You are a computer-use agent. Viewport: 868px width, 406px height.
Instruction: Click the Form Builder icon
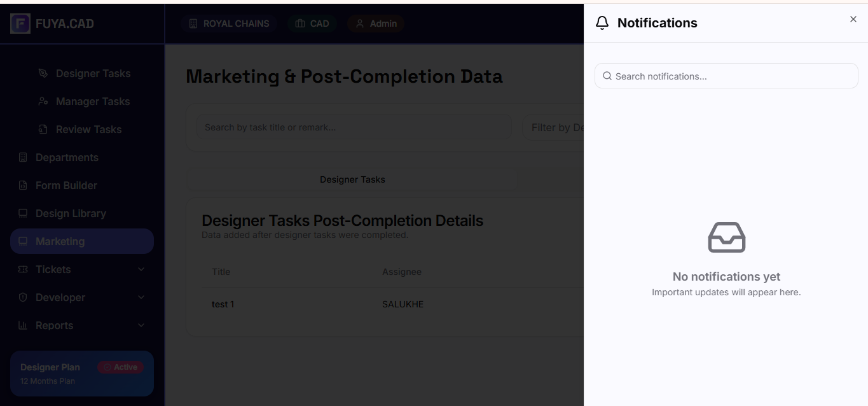click(x=23, y=185)
